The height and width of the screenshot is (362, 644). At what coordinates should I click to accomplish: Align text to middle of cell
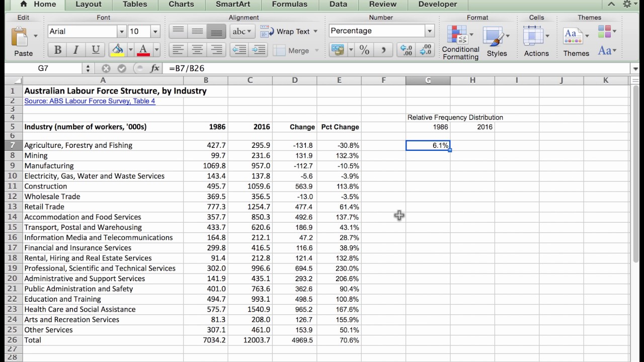(197, 31)
